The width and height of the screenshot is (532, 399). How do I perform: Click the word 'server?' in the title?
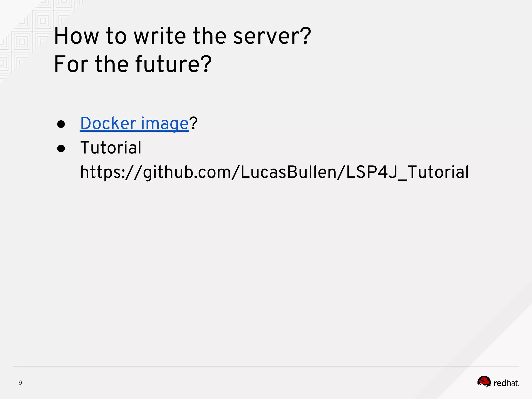pyautogui.click(x=272, y=36)
